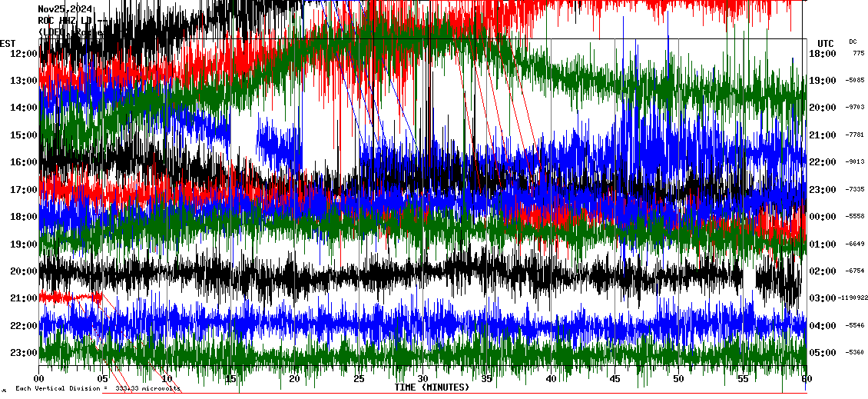This screenshot has height=399, width=868.
Task: Click the 03:00 UTC time label
Action: (823, 298)
